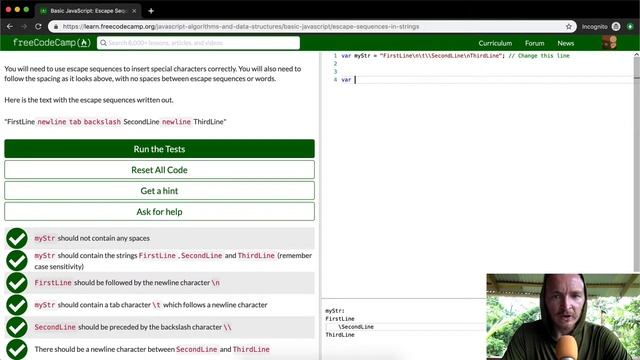Click the webcam video overlay
Image resolution: width=640 pixels, height=360 pixels.
pos(563,317)
